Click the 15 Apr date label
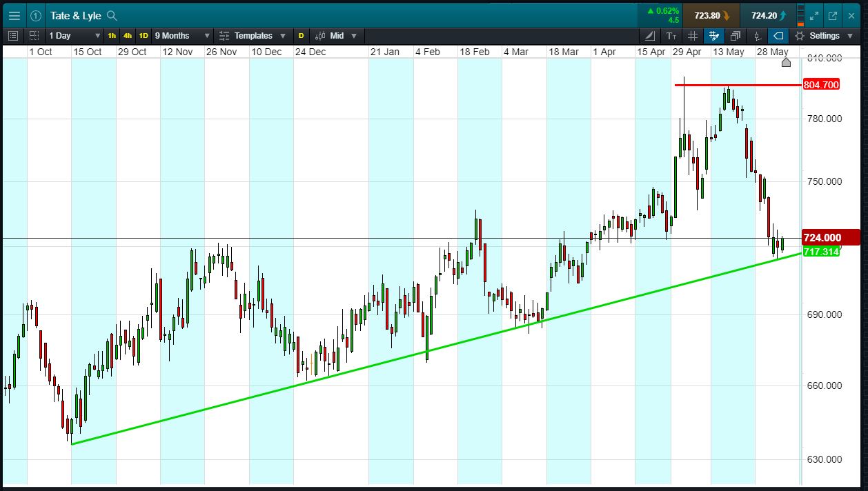This screenshot has width=868, height=491. 651,52
